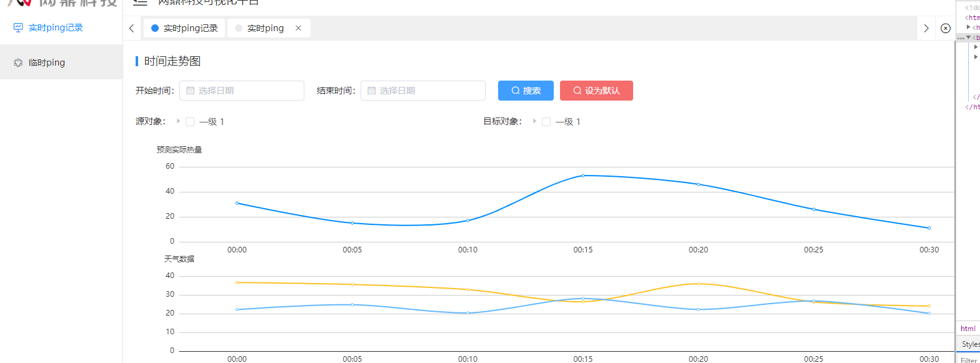Select the 一级 1 label under 目标对象

[x=568, y=122]
